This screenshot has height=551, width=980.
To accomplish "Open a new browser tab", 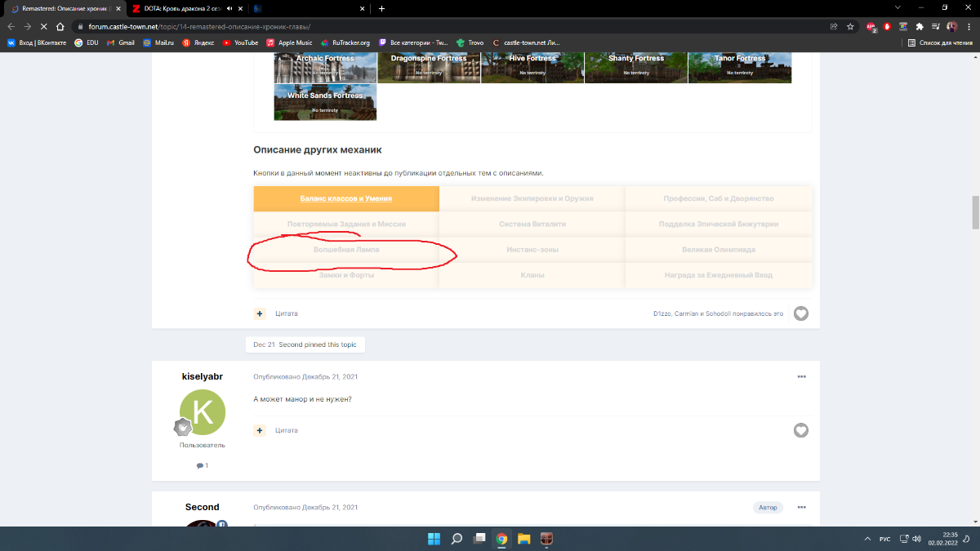I will point(381,8).
